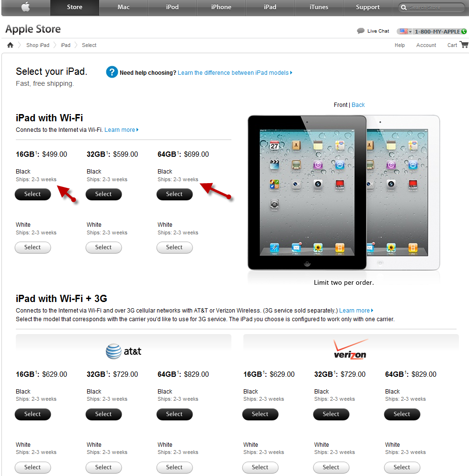This screenshot has width=469, height=476.
Task: Click the home icon in breadcrumb
Action: 11,45
